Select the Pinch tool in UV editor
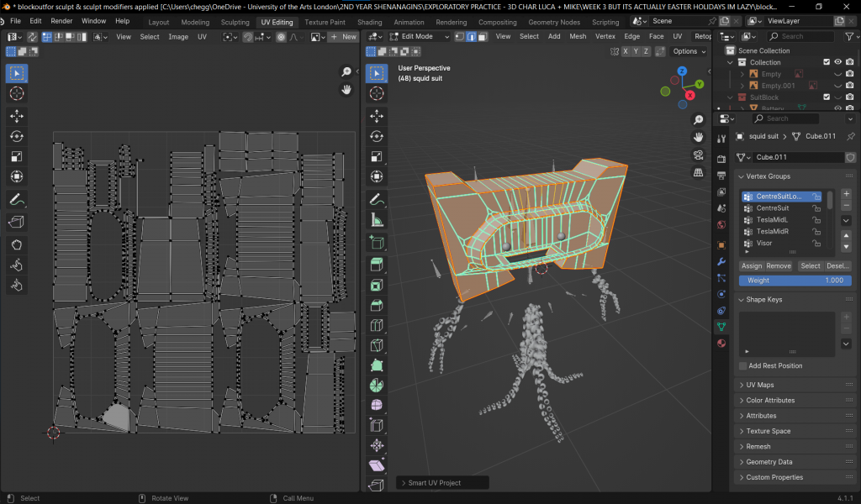The height and width of the screenshot is (504, 861). pyautogui.click(x=17, y=286)
